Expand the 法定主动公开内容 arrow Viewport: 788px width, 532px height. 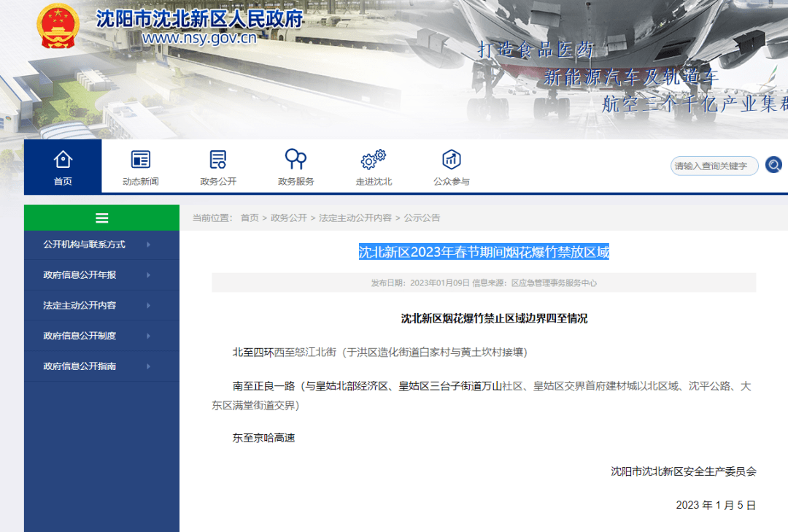[x=148, y=306]
